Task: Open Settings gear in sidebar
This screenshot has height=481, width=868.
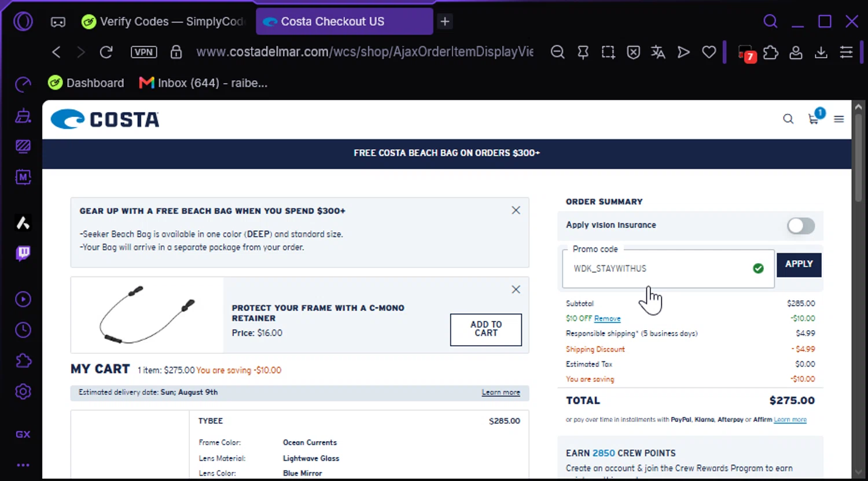Action: 23,391
